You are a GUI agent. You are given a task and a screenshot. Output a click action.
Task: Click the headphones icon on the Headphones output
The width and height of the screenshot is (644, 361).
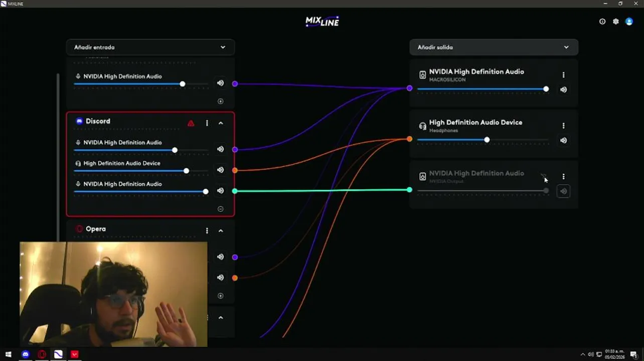pos(423,126)
